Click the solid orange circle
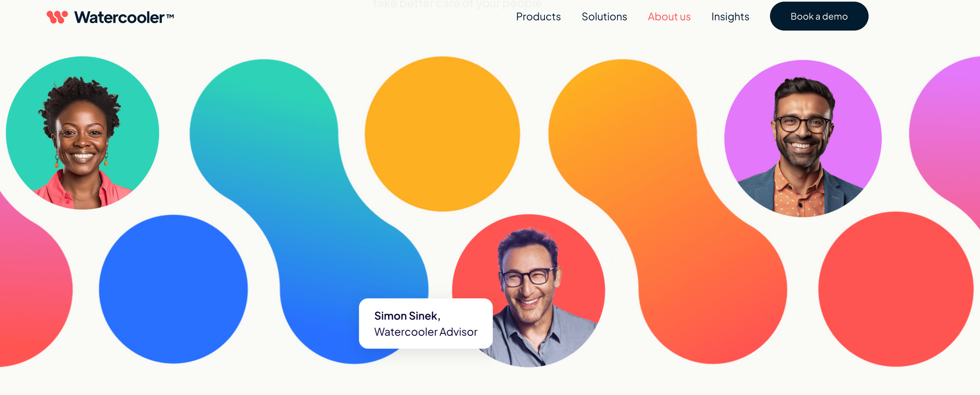The width and height of the screenshot is (980, 395). (443, 134)
